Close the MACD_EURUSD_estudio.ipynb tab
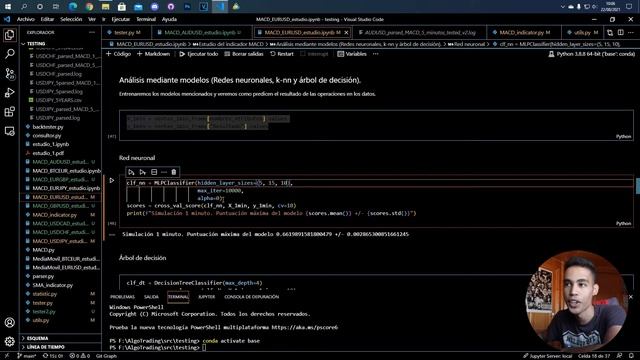The width and height of the screenshot is (640, 360). tap(347, 32)
